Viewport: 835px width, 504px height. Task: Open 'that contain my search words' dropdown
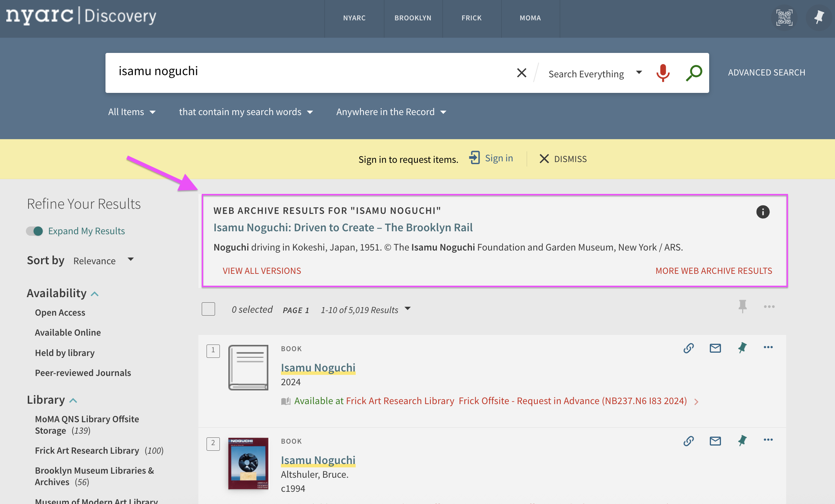[x=246, y=112]
